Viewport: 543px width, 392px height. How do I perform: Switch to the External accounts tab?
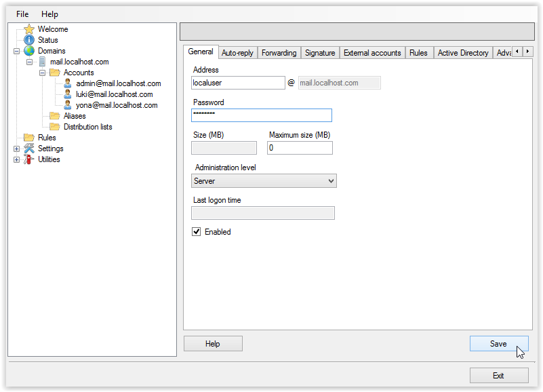click(372, 53)
